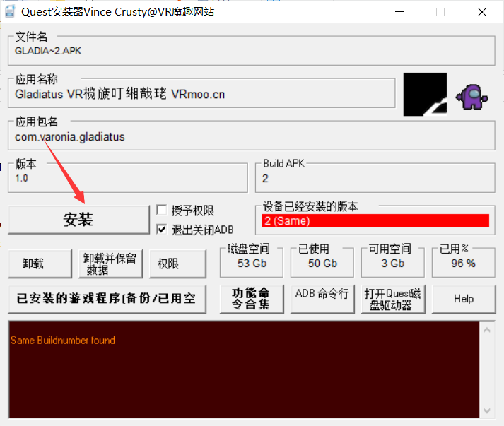Click the 53 Gb disk space value
The width and height of the screenshot is (504, 426).
tap(252, 264)
